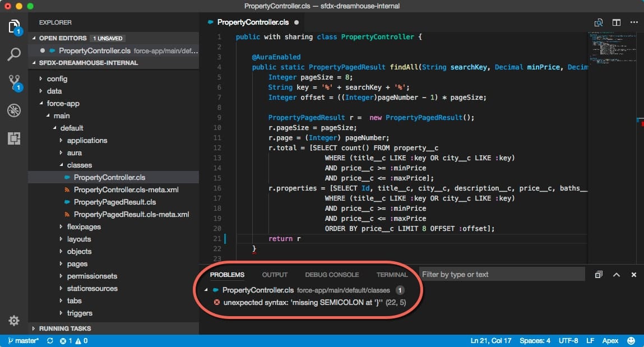Switch to the PROBLEMS tab
This screenshot has height=347, width=644.
(x=227, y=275)
